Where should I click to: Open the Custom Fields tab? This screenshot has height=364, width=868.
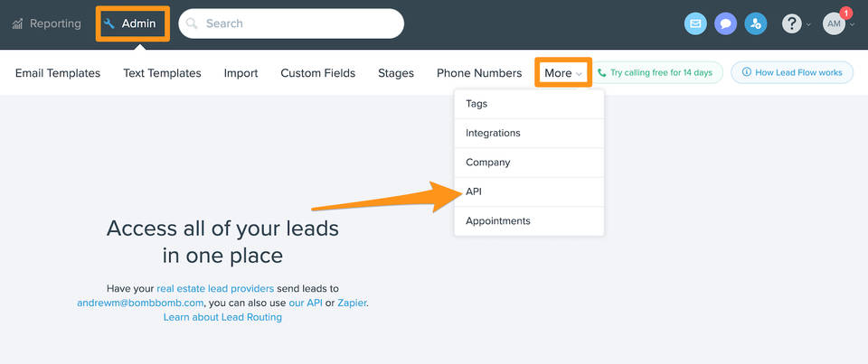pos(317,73)
